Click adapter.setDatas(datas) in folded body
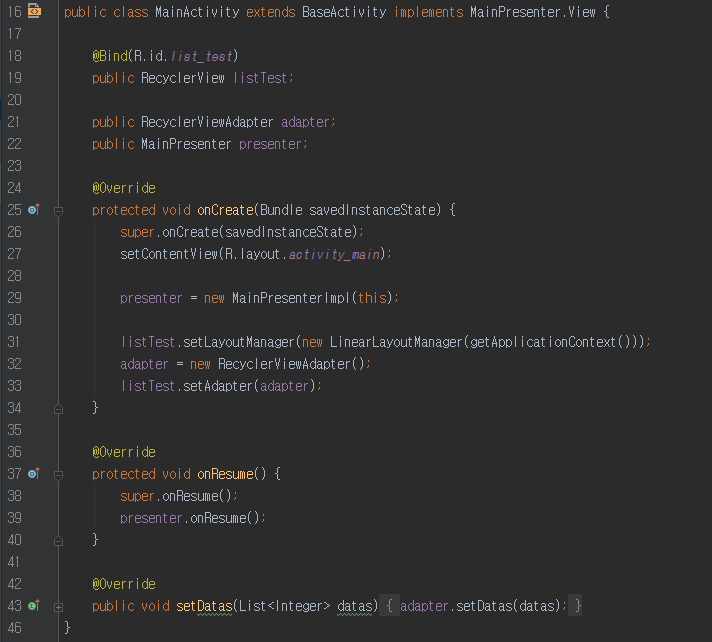This screenshot has width=712, height=642. (480, 606)
